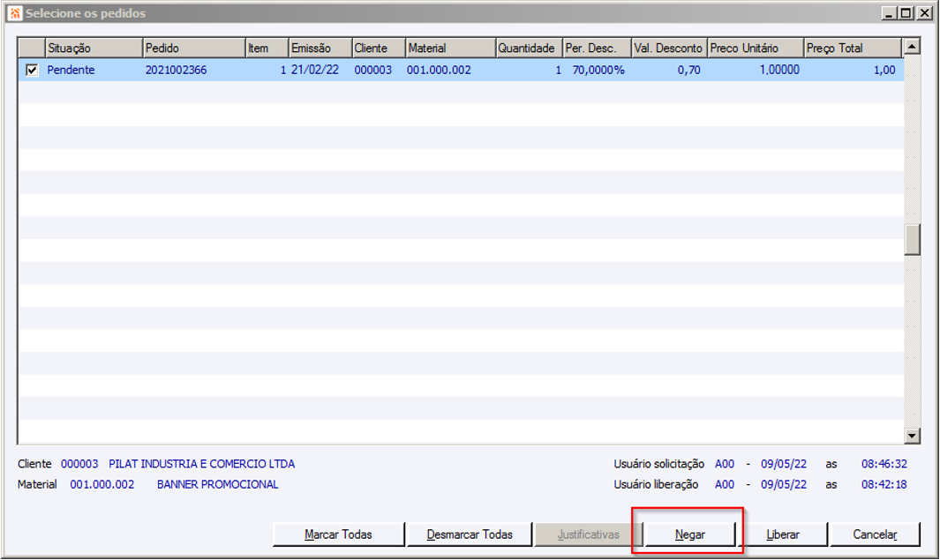Image resolution: width=940 pixels, height=560 pixels.
Task: Click the disabled Justificativas button
Action: (588, 534)
